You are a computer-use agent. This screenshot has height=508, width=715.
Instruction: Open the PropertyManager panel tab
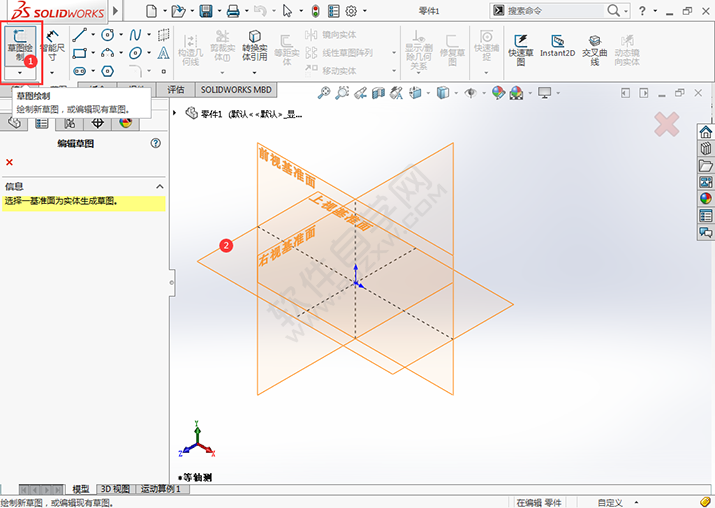coord(41,123)
